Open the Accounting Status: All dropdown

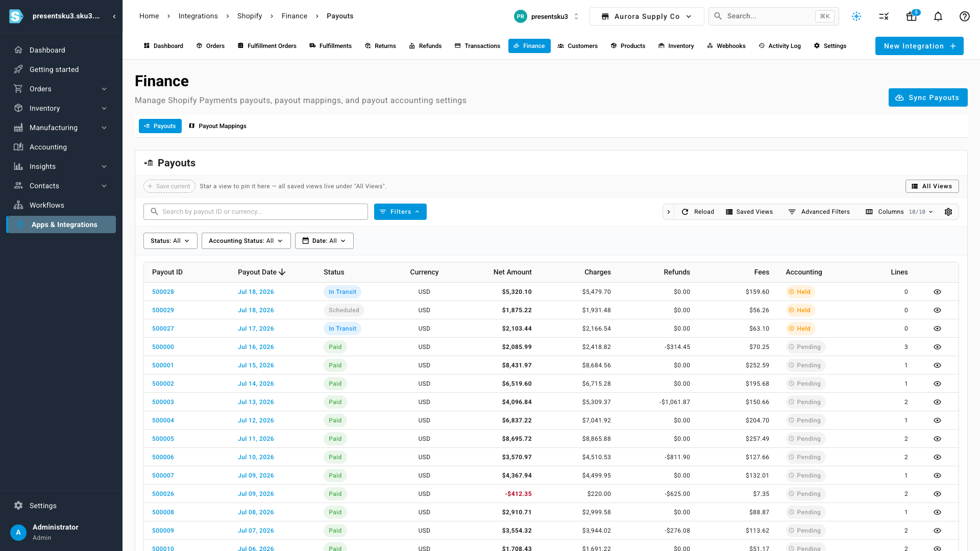pos(246,241)
